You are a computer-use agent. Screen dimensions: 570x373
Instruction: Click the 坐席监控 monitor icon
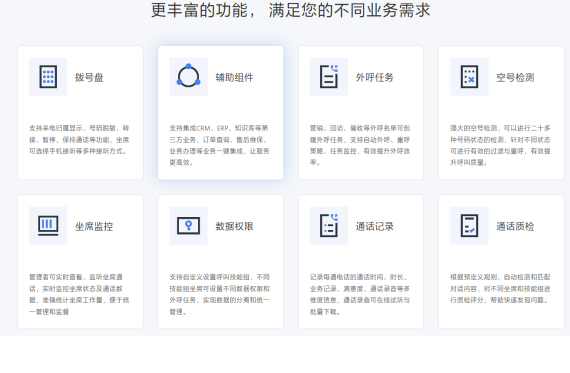[x=48, y=226]
